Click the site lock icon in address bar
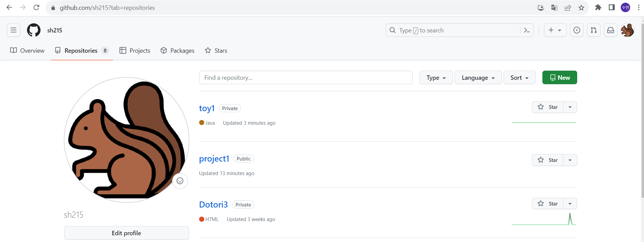The height and width of the screenshot is (242, 644). tap(53, 7)
